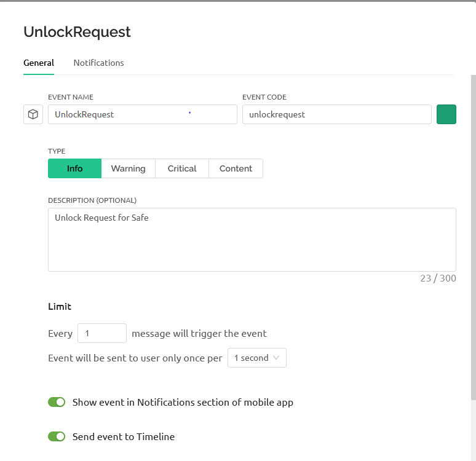Click the "Send event to Timeline" label text
This screenshot has width=476, height=461.
(x=124, y=436)
